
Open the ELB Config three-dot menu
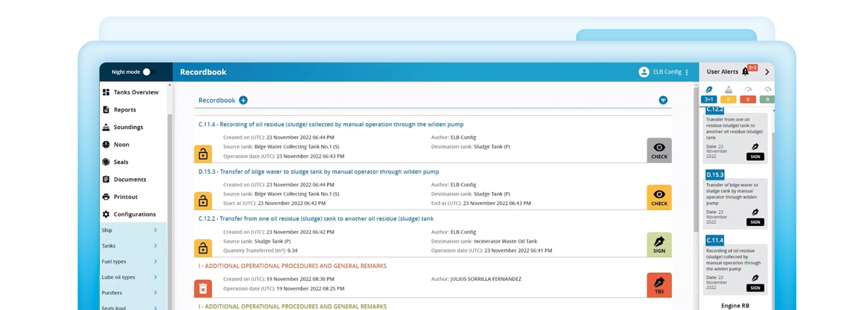[x=687, y=72]
